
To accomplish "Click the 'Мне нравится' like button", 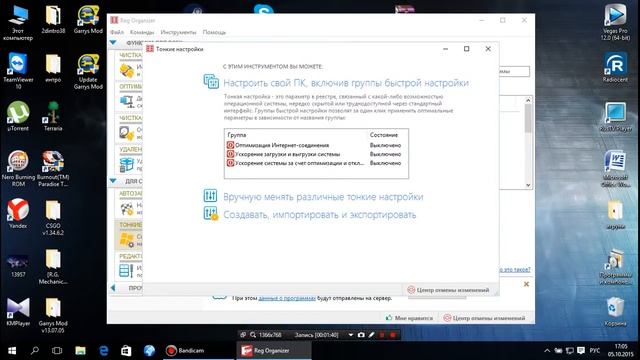I will (409, 318).
